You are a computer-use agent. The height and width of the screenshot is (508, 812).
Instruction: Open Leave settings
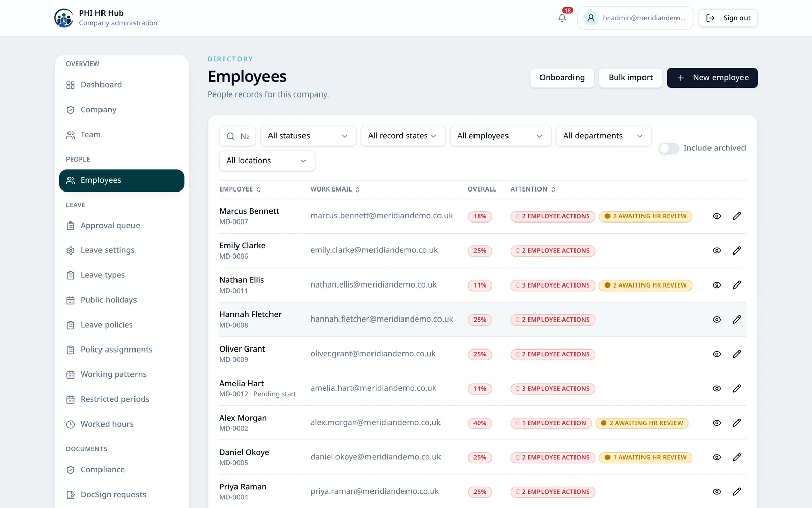[x=122, y=250]
